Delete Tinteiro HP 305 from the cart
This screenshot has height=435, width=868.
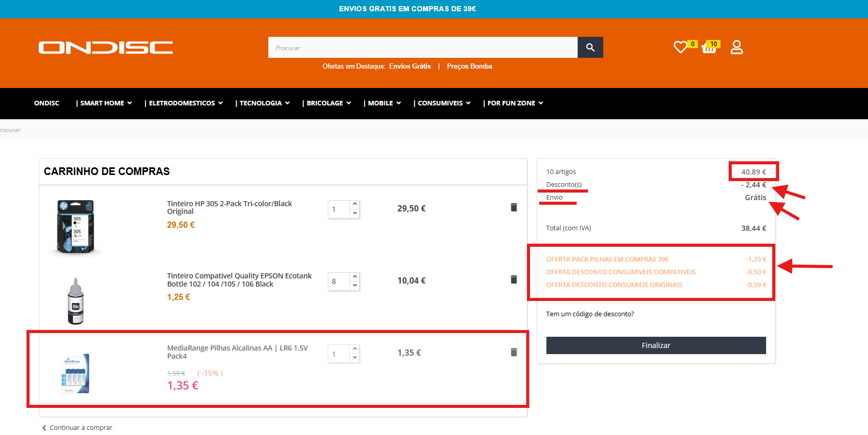[x=514, y=207]
